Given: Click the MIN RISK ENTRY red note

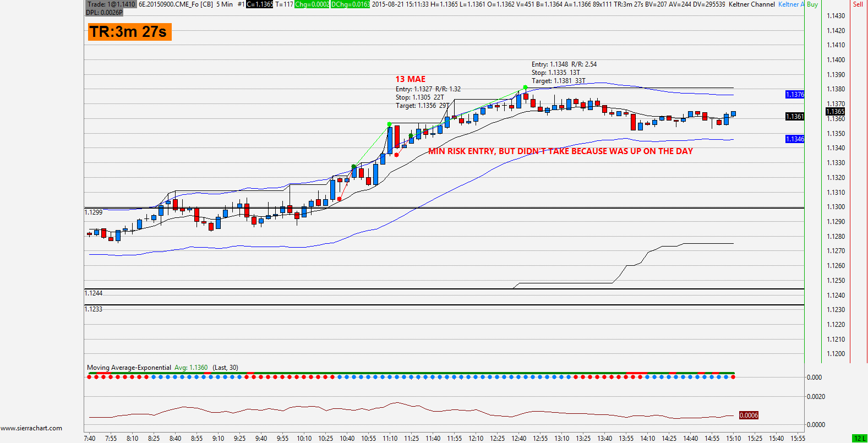Looking at the screenshot, I should [x=560, y=151].
